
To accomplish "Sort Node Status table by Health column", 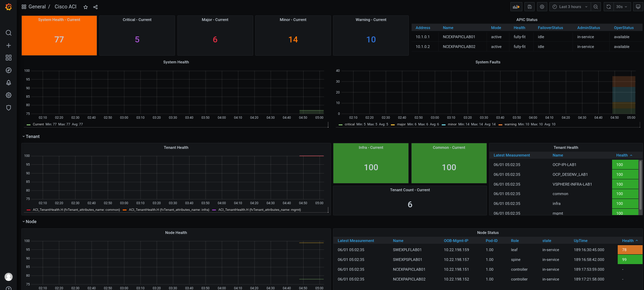I will 630,241.
